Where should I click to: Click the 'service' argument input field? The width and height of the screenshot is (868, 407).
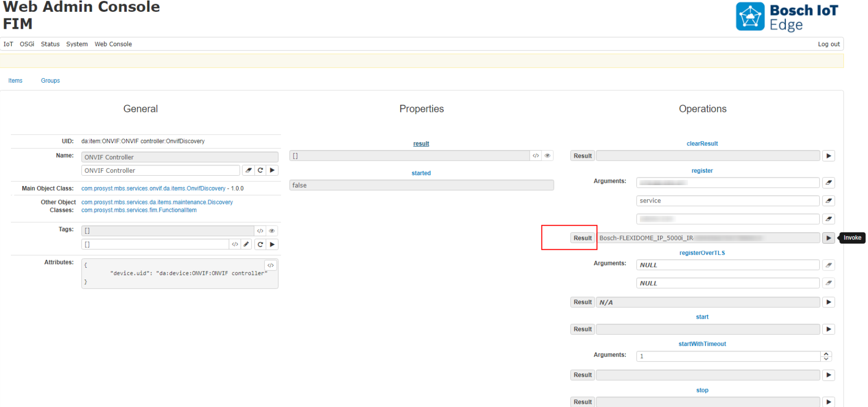pos(727,201)
